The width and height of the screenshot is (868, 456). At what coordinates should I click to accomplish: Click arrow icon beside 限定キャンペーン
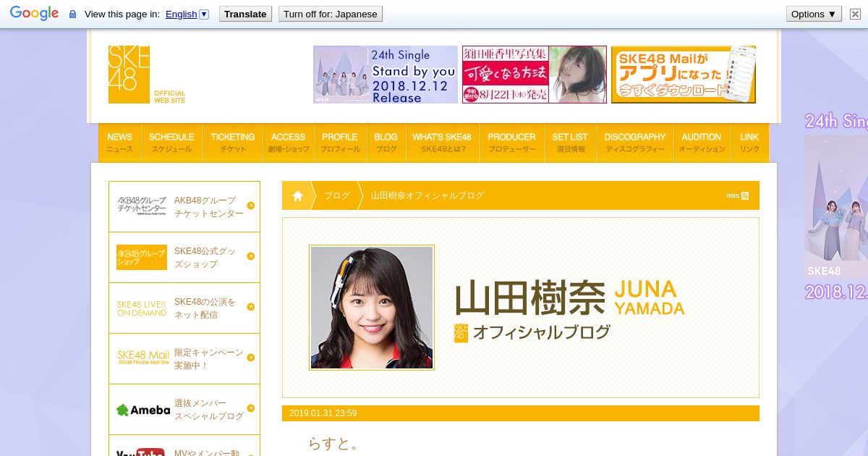click(x=251, y=358)
